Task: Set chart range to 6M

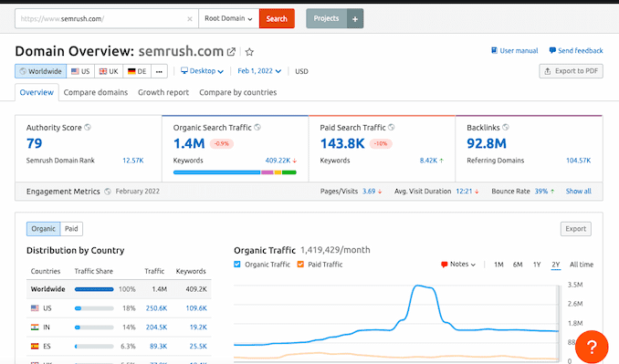Action: 518,265
